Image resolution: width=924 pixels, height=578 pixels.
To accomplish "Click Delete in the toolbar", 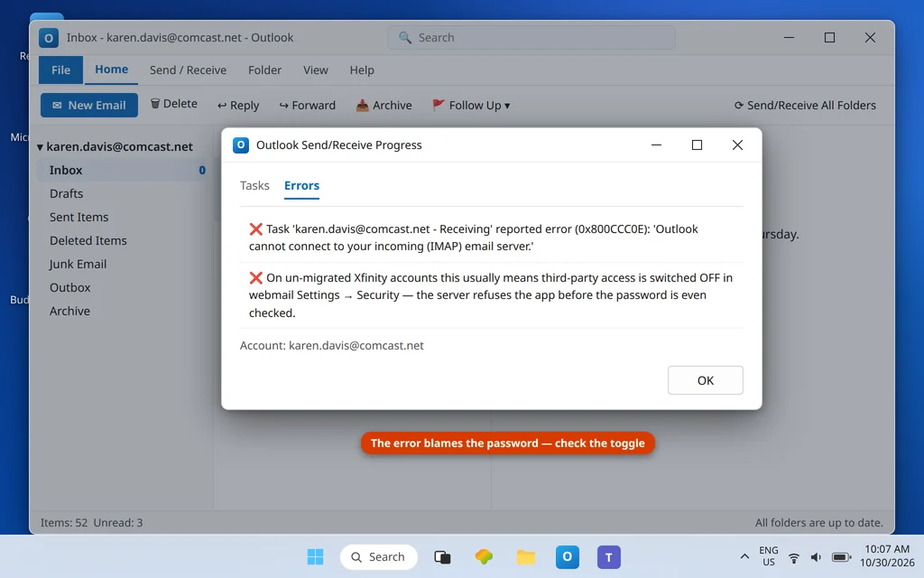I will point(174,104).
